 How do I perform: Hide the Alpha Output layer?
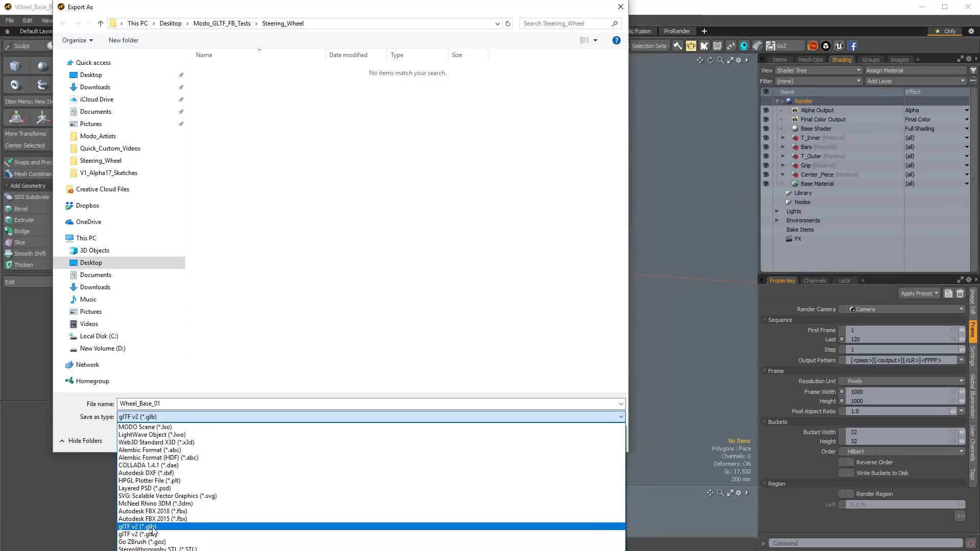click(x=766, y=110)
